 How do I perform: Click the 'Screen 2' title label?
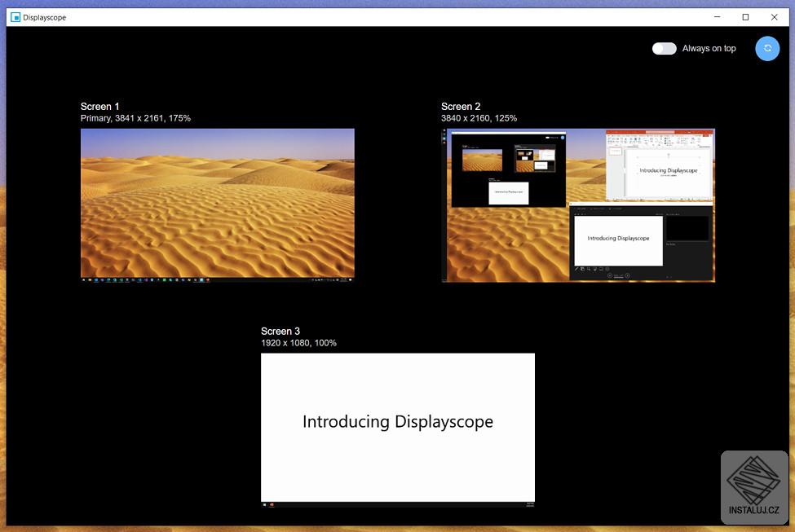tap(461, 107)
